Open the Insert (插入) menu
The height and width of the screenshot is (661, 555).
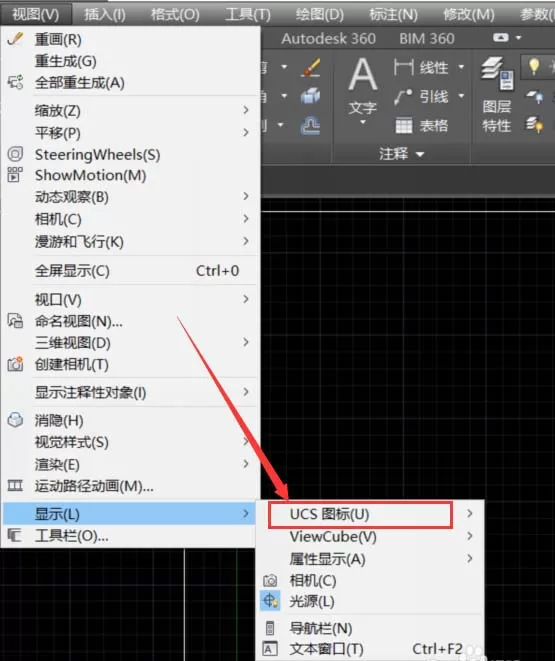coord(105,14)
